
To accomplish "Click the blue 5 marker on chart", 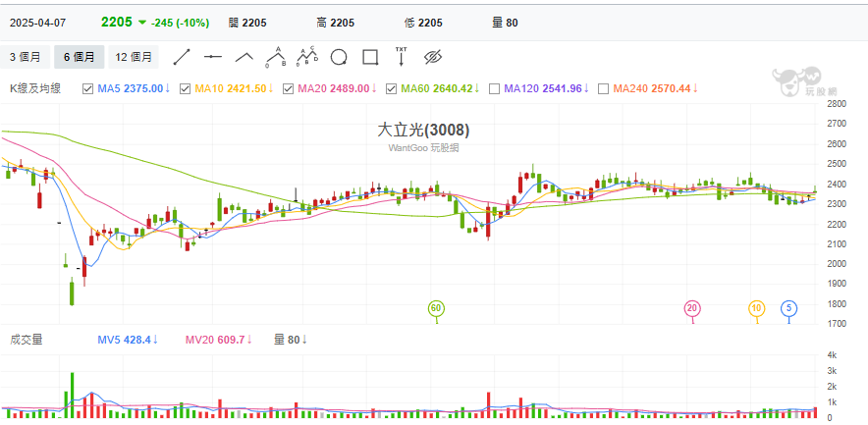I will (x=788, y=309).
